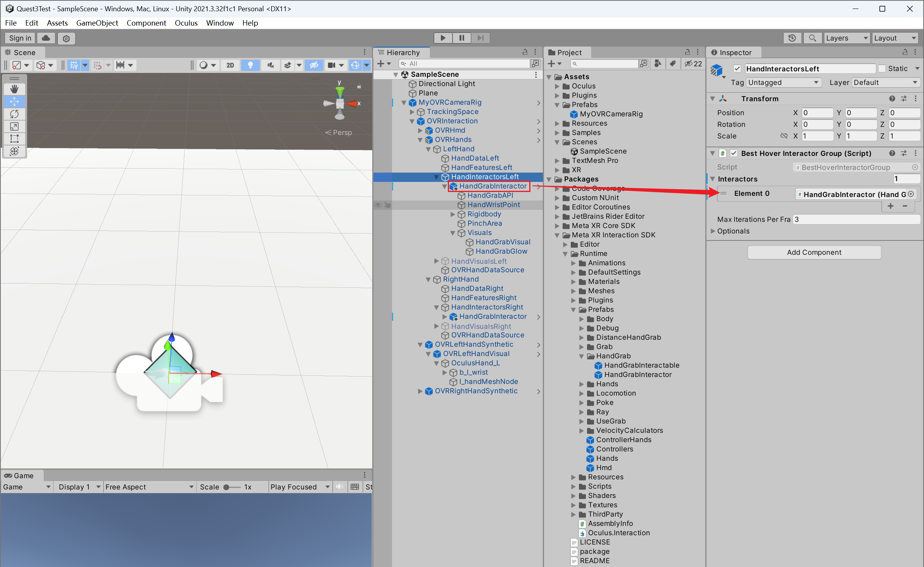This screenshot has width=924, height=567.
Task: Open the Free Aspect dropdown
Action: [149, 487]
